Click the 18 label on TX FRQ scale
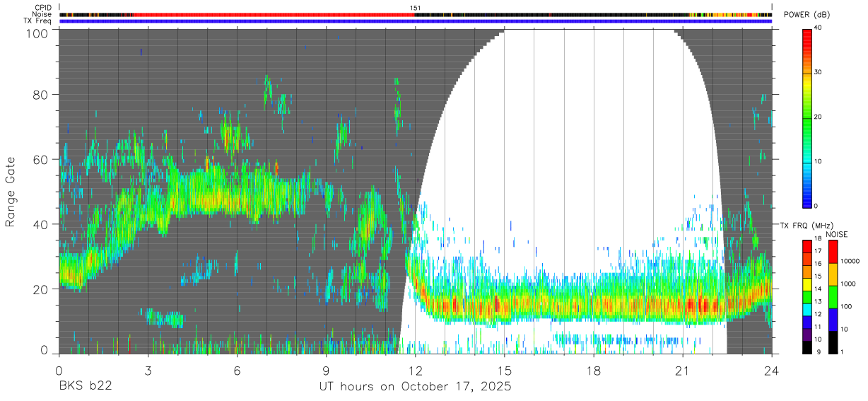Viewport: 868px width, 401px height. pyautogui.click(x=817, y=239)
